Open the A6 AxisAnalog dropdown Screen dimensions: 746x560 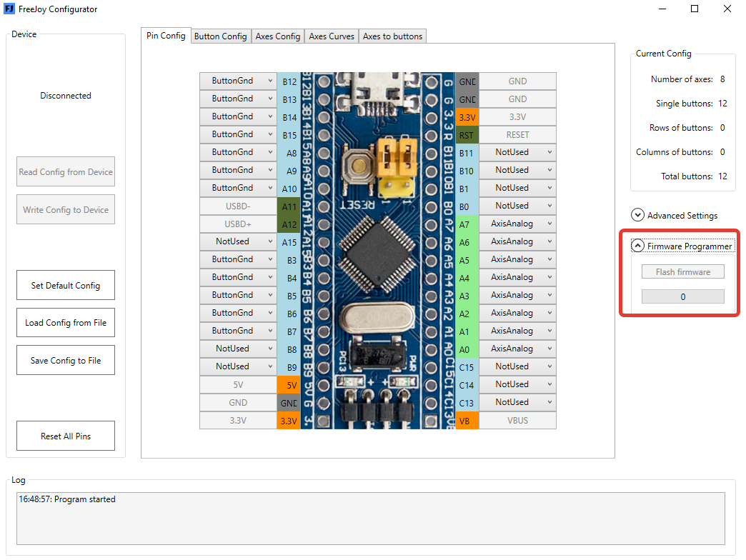coord(517,241)
